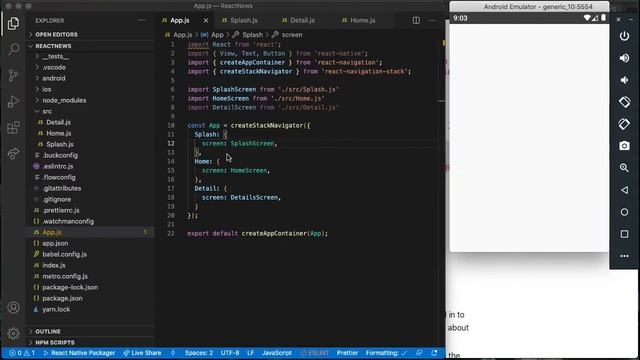Collapse the src folder

47,111
